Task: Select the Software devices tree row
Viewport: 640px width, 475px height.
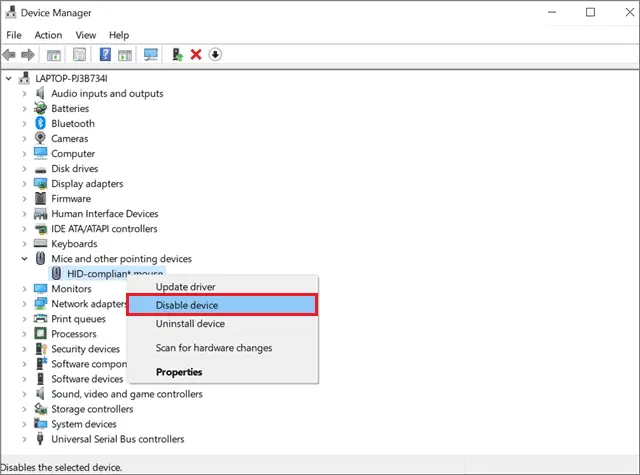Action: pos(87,379)
